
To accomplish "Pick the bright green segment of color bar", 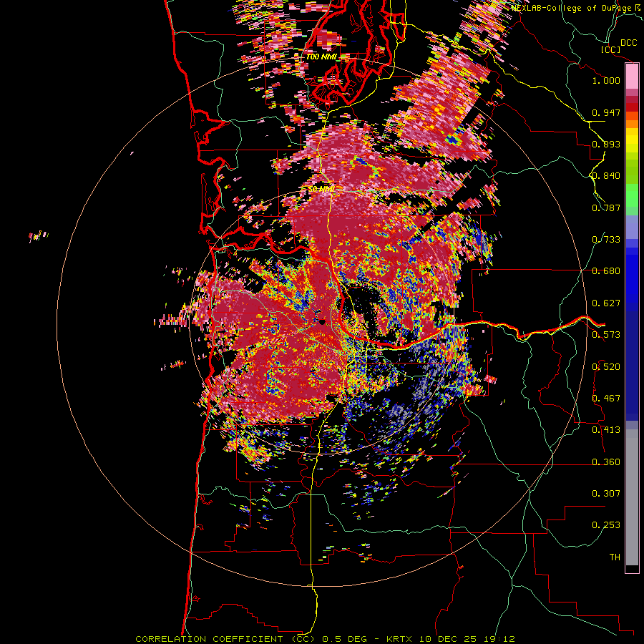I will click(x=632, y=195).
